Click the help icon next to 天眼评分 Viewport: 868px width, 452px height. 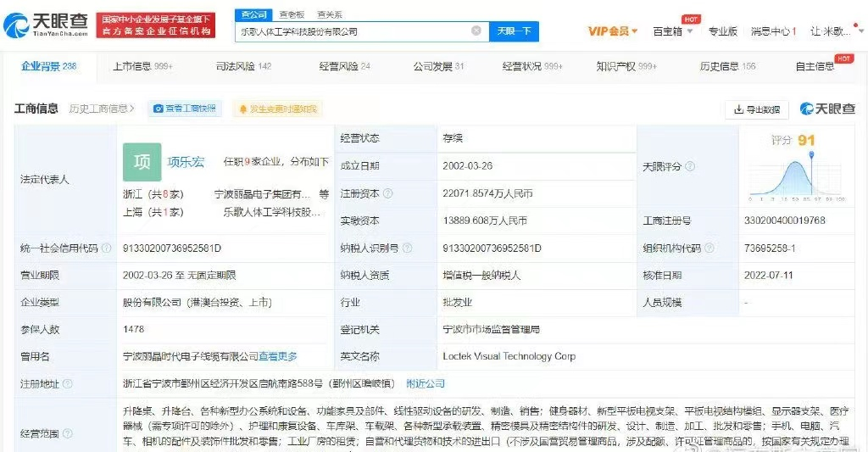coord(690,166)
